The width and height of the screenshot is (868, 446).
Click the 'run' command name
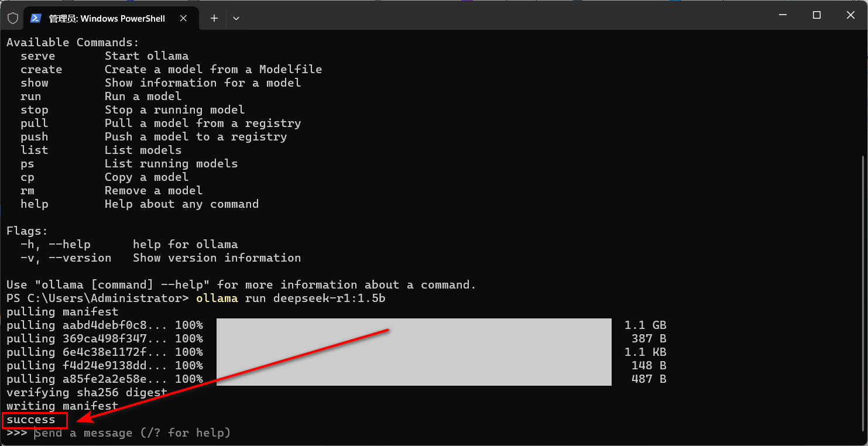coord(31,97)
